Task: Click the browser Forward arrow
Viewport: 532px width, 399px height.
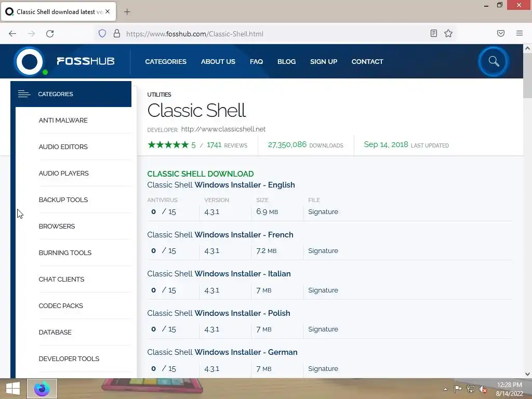Action: (x=31, y=34)
